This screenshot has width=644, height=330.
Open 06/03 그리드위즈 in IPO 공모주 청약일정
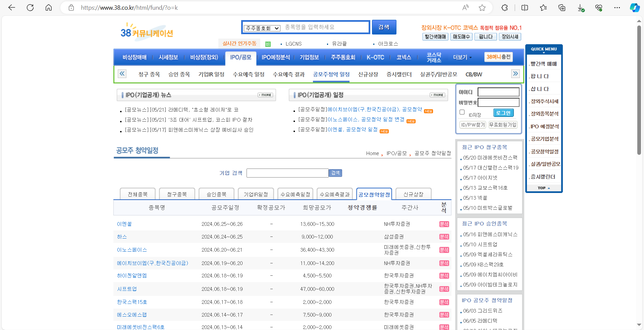pos(483,311)
